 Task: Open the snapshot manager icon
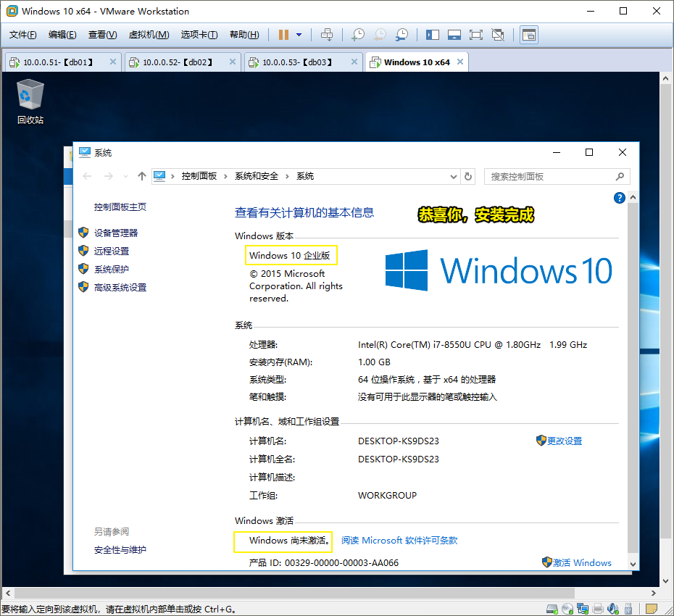click(402, 35)
